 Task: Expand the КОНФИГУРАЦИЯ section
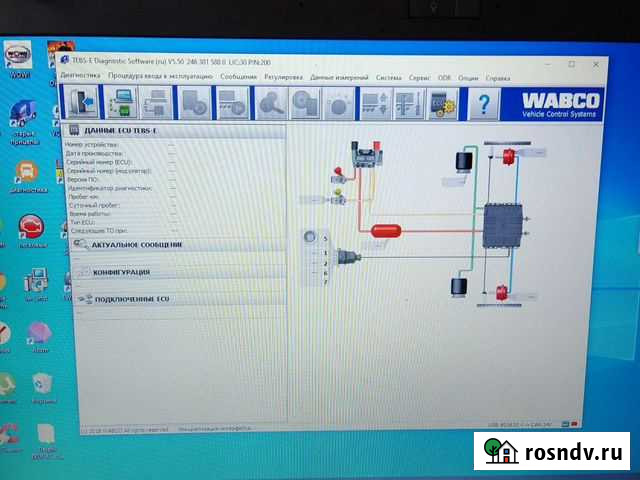click(x=180, y=272)
